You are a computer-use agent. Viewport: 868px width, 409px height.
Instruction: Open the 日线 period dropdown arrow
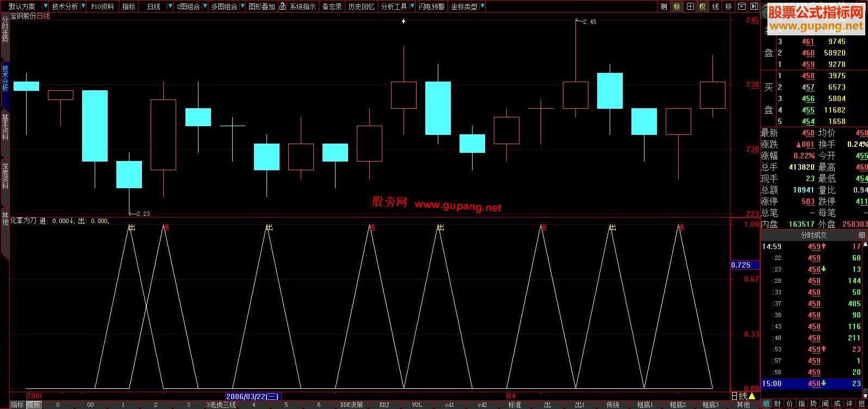tap(170, 7)
